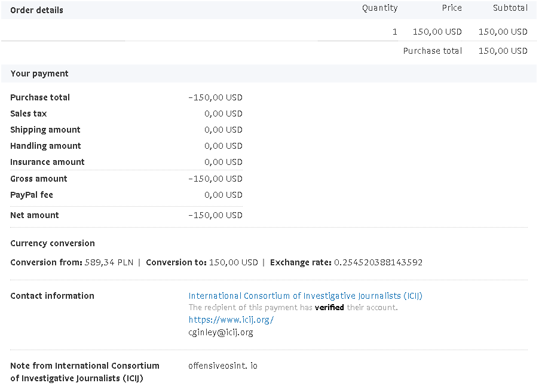Select the 'verified' account status word
Viewport: 545px width, 392px height.
tap(329, 308)
